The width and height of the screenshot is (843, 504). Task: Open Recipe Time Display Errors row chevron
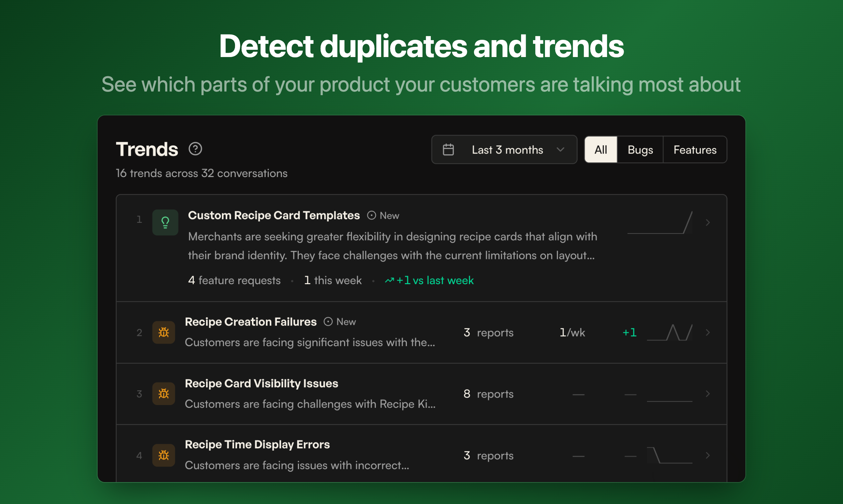point(708,455)
